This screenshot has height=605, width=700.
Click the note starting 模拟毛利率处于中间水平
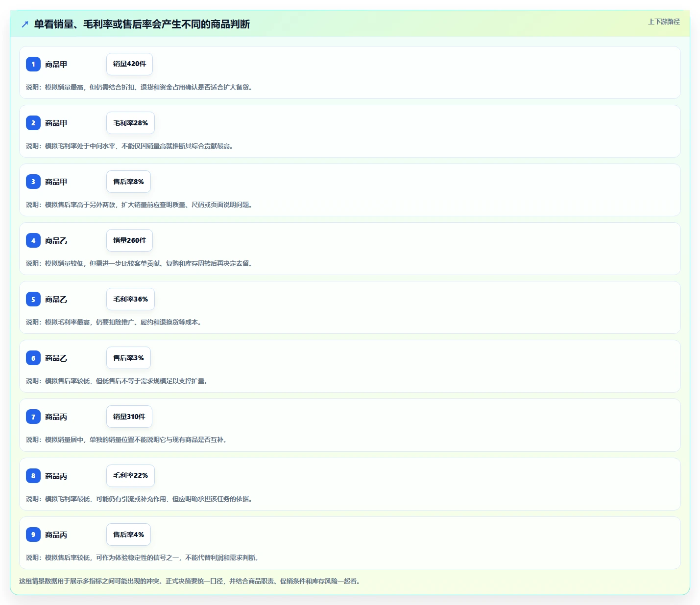click(x=130, y=146)
